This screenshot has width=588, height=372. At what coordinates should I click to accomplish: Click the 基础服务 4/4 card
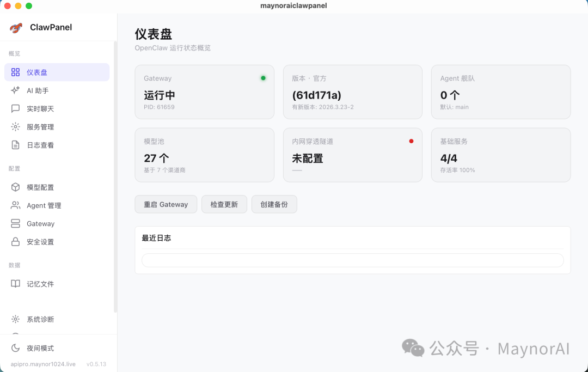coord(501,155)
